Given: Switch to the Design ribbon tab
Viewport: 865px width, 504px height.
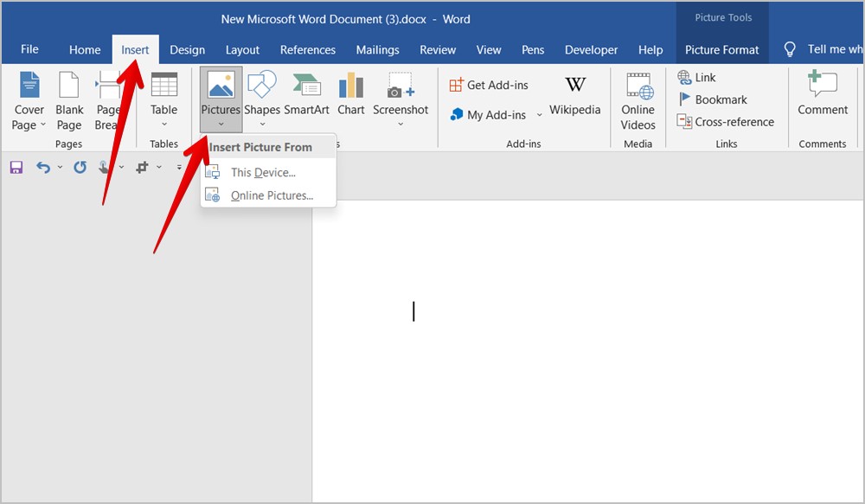Looking at the screenshot, I should point(187,49).
